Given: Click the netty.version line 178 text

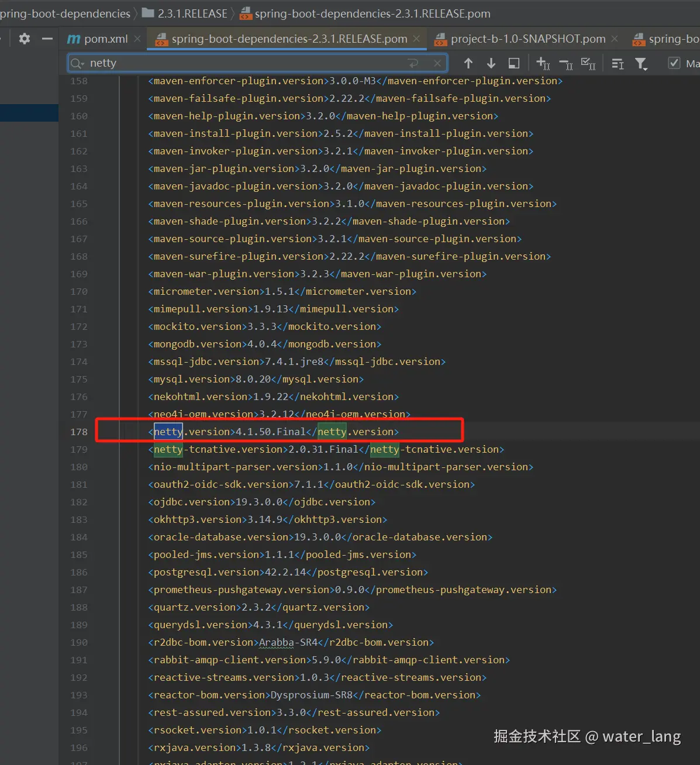Looking at the screenshot, I should coord(273,432).
